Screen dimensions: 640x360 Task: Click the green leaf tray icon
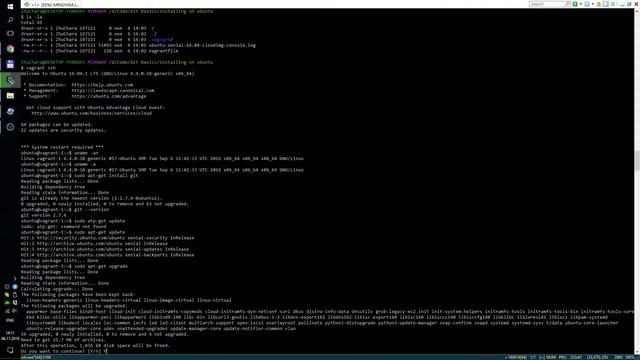7,294
